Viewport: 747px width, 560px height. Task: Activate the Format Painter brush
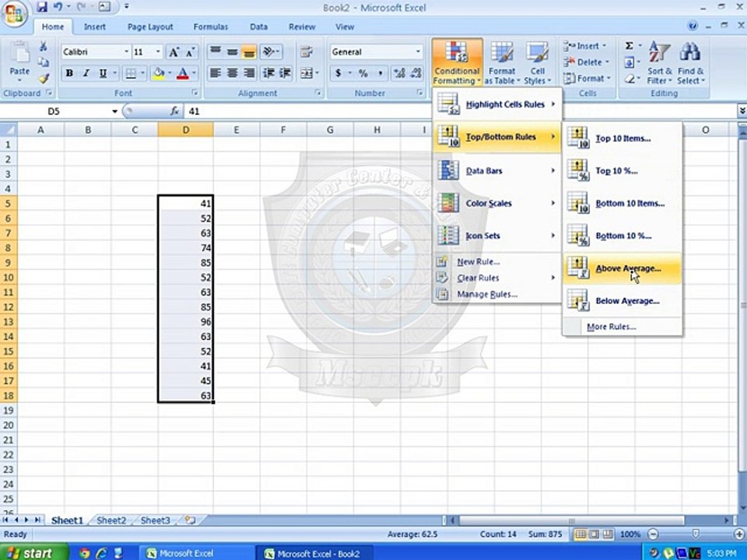pos(44,78)
